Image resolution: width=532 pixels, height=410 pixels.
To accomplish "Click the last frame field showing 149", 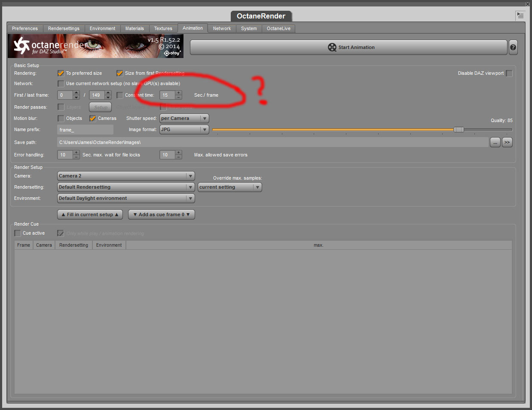I will pyautogui.click(x=97, y=95).
